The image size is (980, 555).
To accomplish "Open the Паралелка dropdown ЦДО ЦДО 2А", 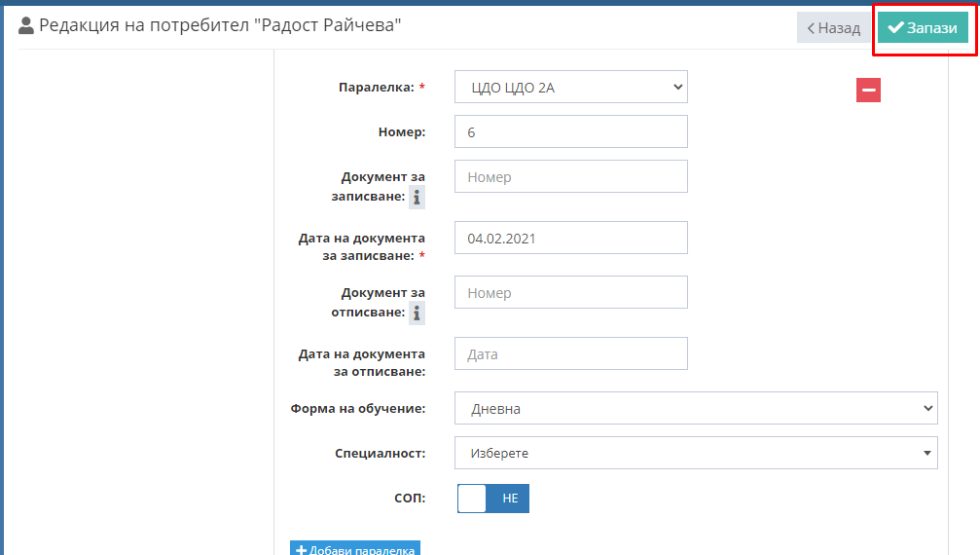I will tap(570, 87).
